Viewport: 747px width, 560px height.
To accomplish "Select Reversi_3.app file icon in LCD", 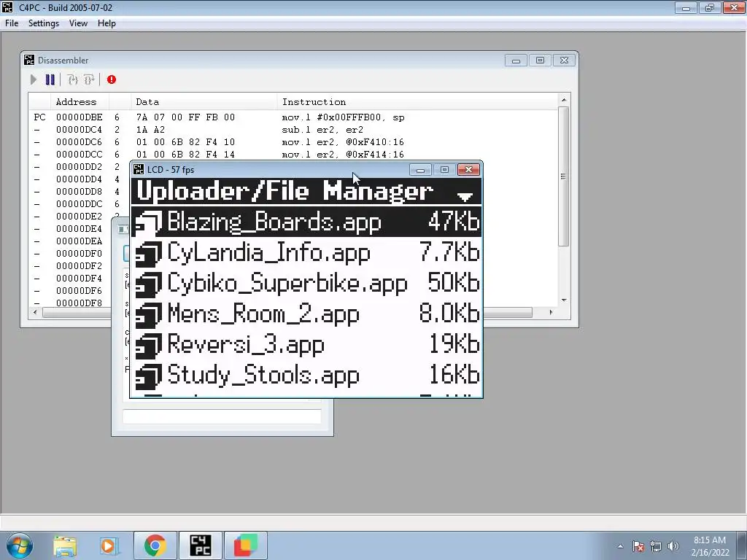I will (x=148, y=346).
